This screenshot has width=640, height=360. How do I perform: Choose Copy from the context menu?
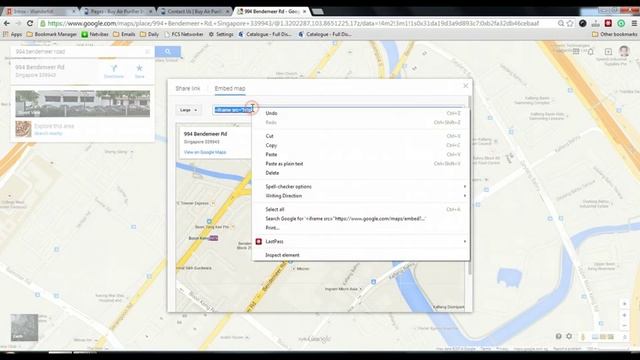point(361,145)
